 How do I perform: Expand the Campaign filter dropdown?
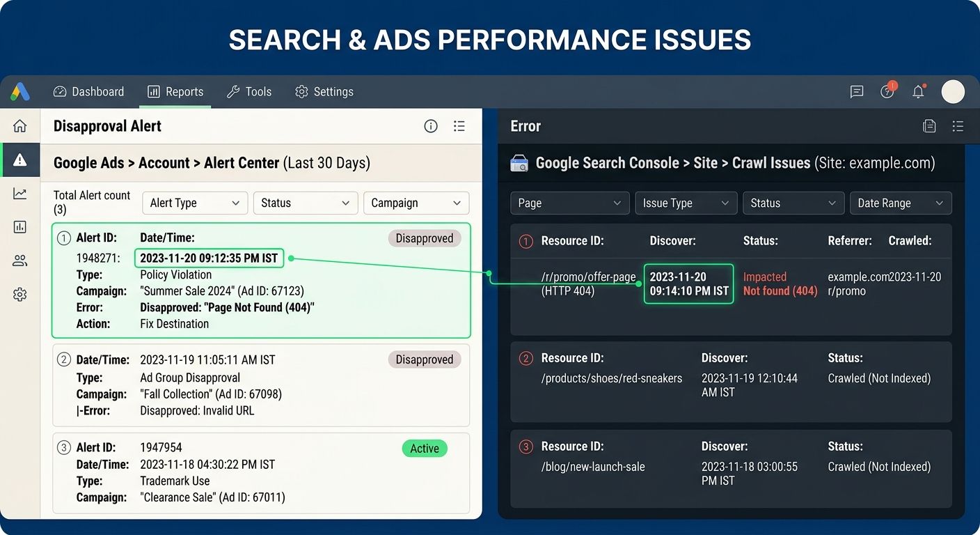pyautogui.click(x=416, y=203)
